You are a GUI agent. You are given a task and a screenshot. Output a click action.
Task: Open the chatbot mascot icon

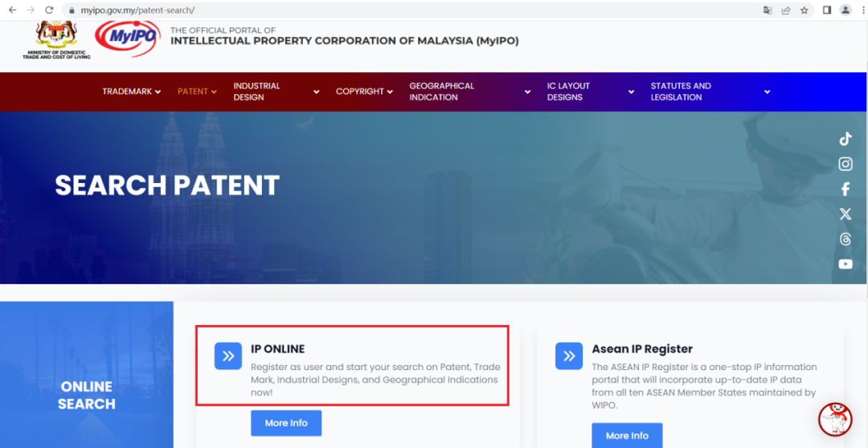coord(835,419)
